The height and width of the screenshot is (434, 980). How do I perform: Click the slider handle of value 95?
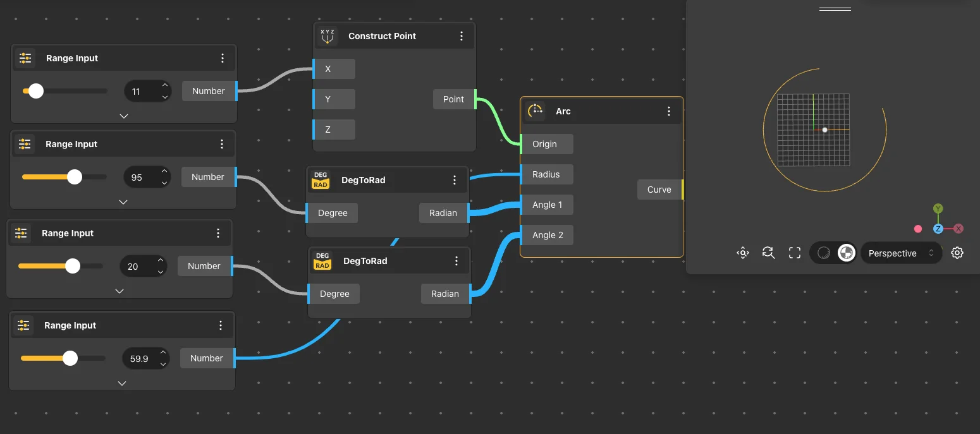pos(75,177)
